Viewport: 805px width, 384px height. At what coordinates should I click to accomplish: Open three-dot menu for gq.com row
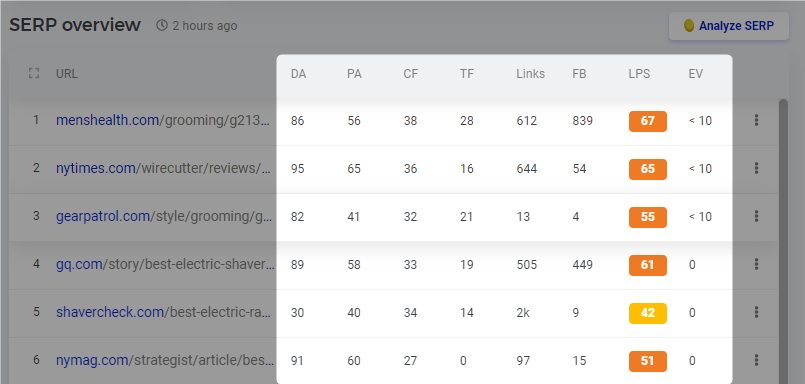[x=756, y=264]
